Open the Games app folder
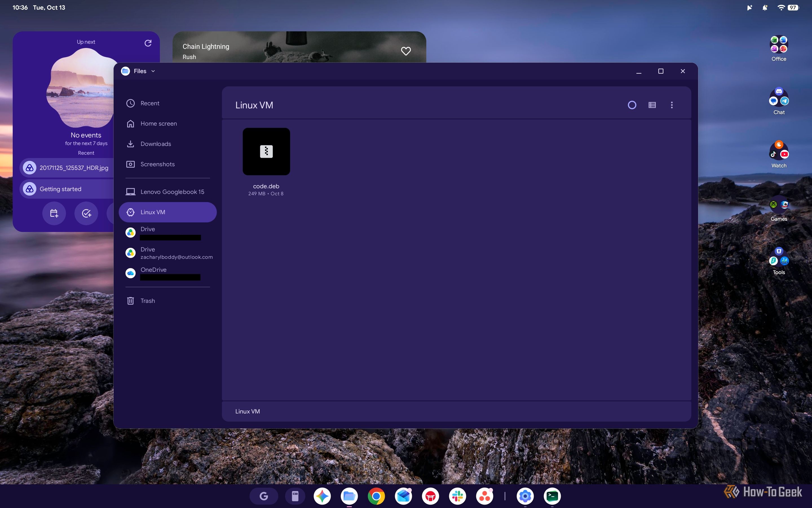The image size is (812, 508). pyautogui.click(x=779, y=208)
